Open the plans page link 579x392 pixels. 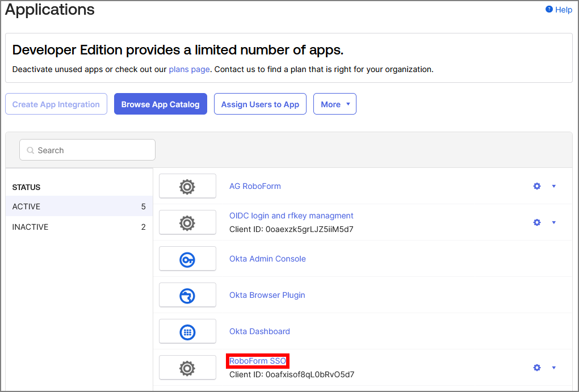189,70
